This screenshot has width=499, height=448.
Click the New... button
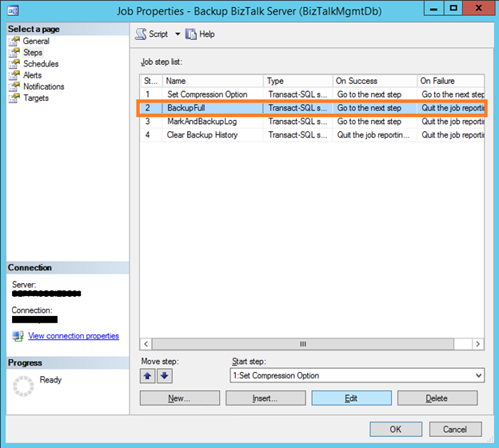[180, 398]
